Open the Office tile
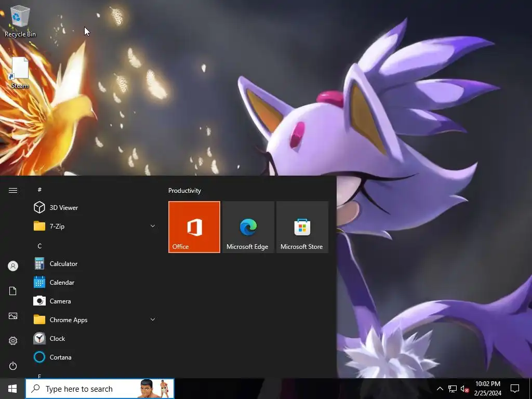 194,227
